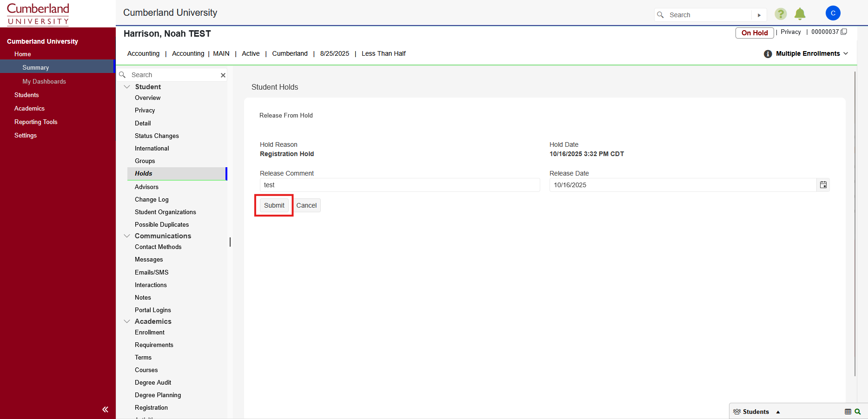
Task: Collapse the red navigation sidebar
Action: (x=105, y=409)
